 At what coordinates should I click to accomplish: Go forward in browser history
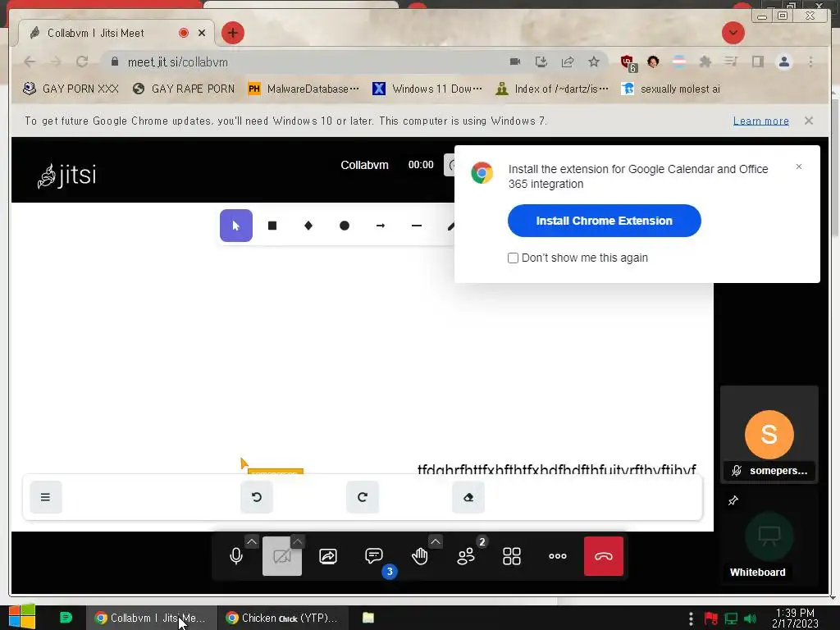[x=56, y=62]
